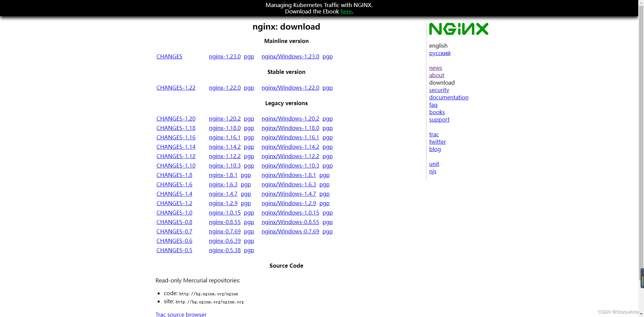
Task: Open CHANGES-1.14 link
Action: tap(176, 147)
